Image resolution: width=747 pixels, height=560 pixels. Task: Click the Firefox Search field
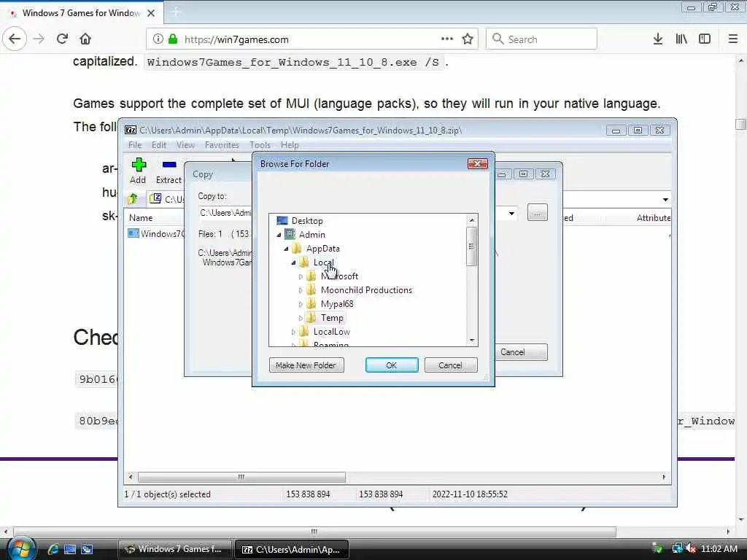point(541,39)
